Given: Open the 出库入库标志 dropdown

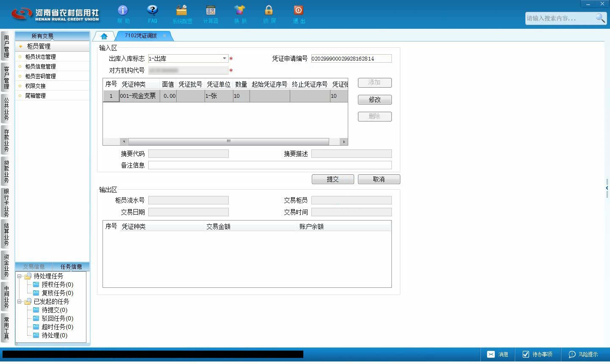Looking at the screenshot, I should click(x=225, y=58).
